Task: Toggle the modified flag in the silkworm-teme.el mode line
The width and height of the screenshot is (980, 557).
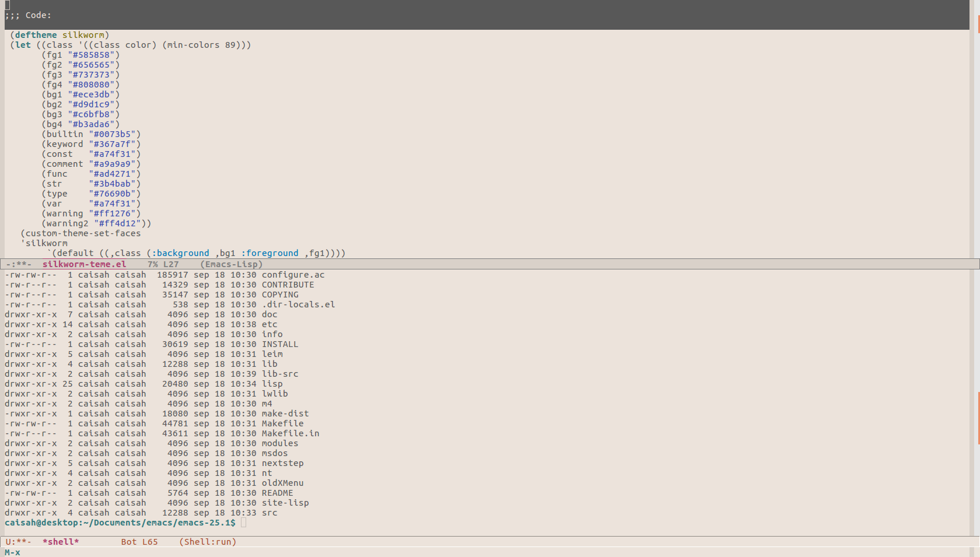Action: pos(23,264)
